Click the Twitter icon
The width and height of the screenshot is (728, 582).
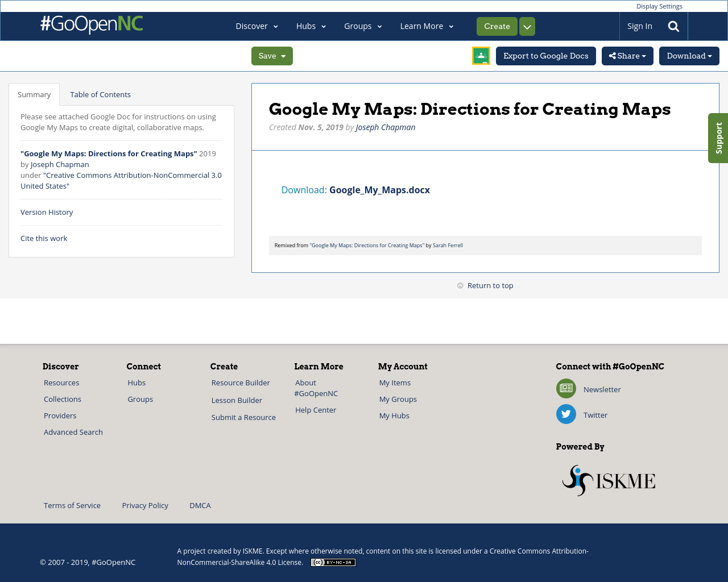(565, 414)
